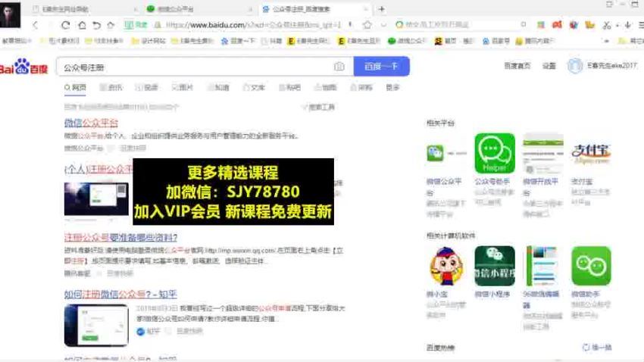
Task: Select the 文库 search category tab
Action: click(x=254, y=87)
